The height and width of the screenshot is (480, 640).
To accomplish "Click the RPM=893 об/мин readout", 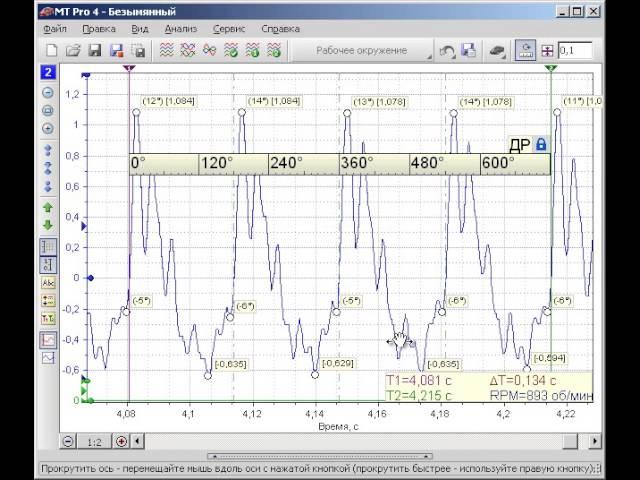I will coord(541,395).
